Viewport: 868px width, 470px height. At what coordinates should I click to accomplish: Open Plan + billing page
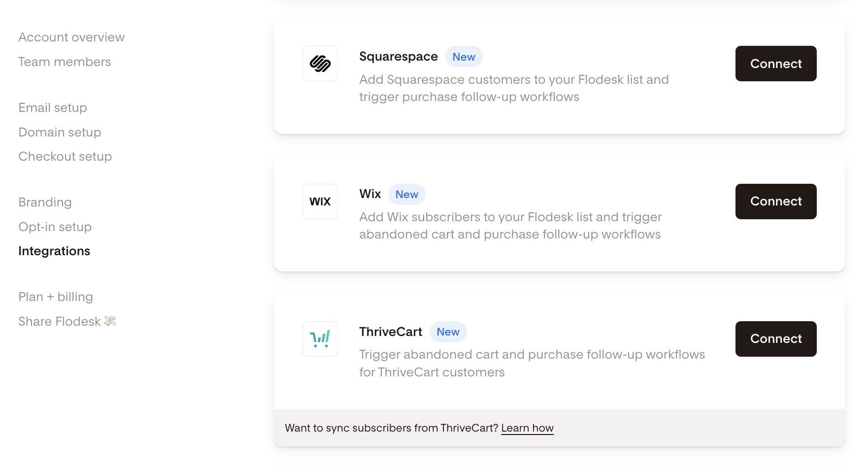[x=56, y=297]
